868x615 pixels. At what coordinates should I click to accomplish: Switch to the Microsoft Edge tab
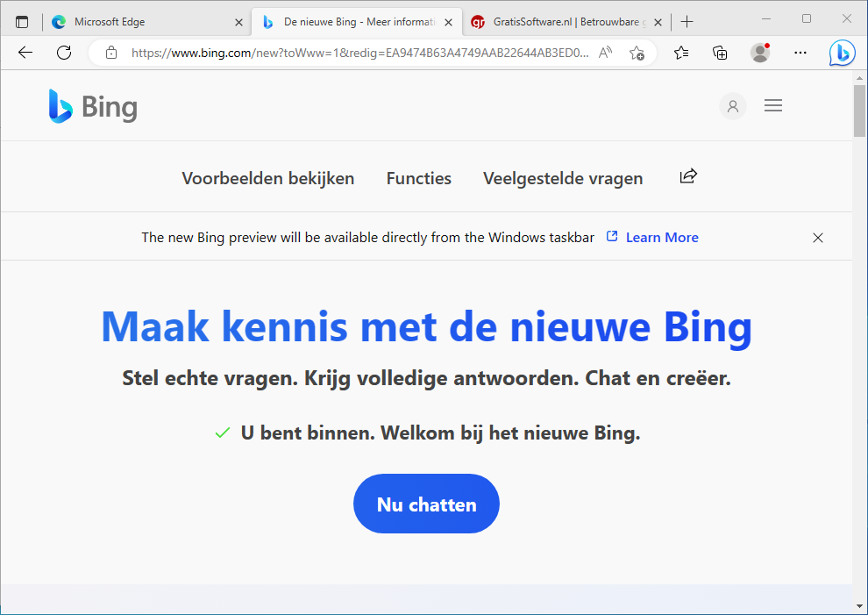[140, 22]
